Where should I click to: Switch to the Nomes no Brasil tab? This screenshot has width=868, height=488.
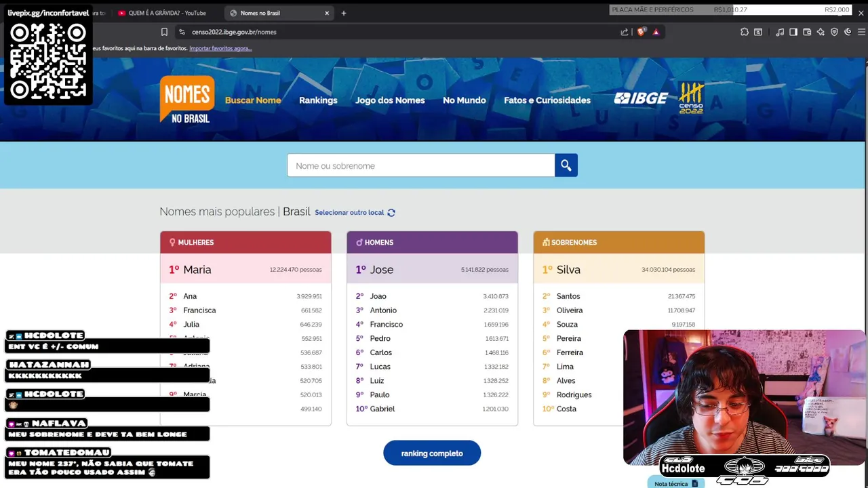tap(278, 13)
